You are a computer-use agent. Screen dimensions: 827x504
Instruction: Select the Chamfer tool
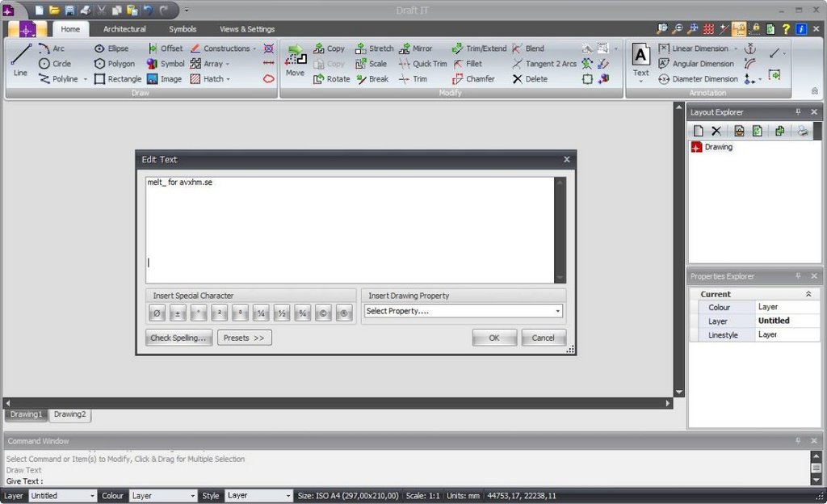tap(473, 79)
